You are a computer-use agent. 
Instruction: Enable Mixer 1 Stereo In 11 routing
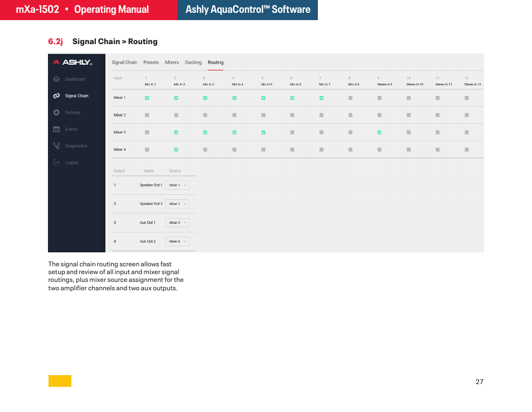pos(438,98)
